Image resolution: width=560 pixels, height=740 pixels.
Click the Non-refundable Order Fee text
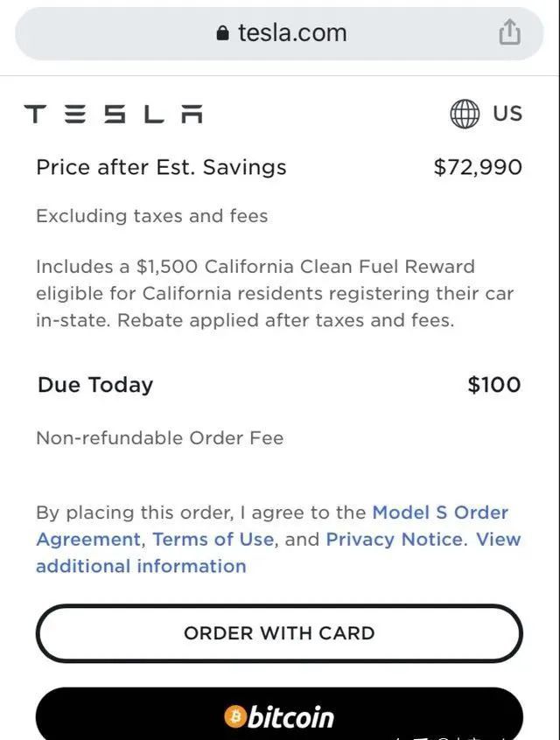159,438
